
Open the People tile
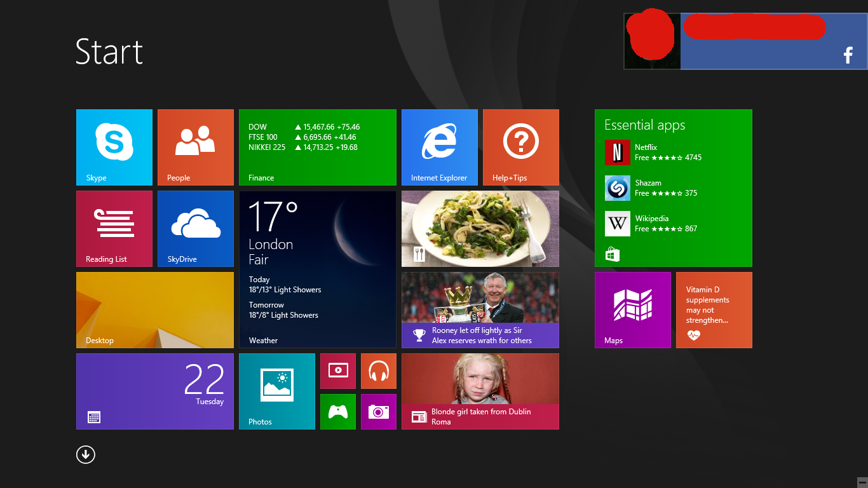[196, 147]
